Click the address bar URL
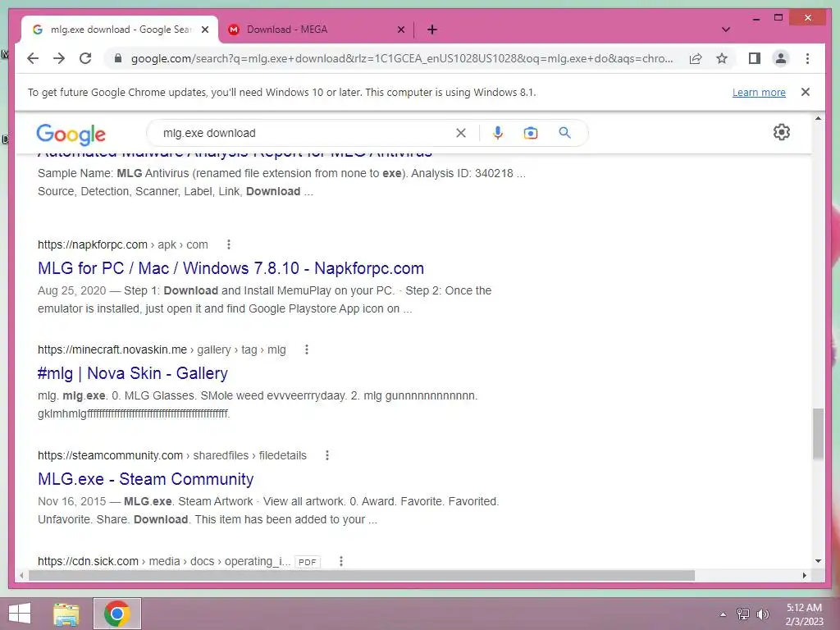Screen dimensions: 840x630 402,58
